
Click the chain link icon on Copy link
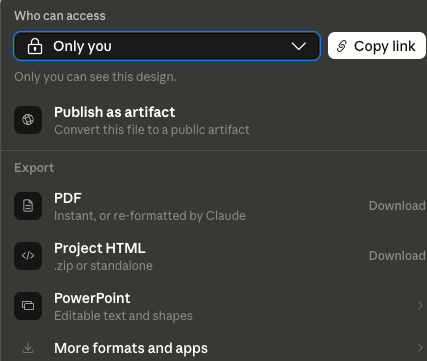coord(342,46)
